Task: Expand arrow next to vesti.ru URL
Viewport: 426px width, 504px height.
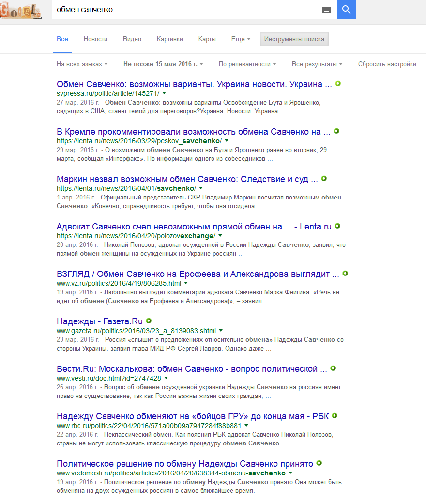Action: click(166, 378)
